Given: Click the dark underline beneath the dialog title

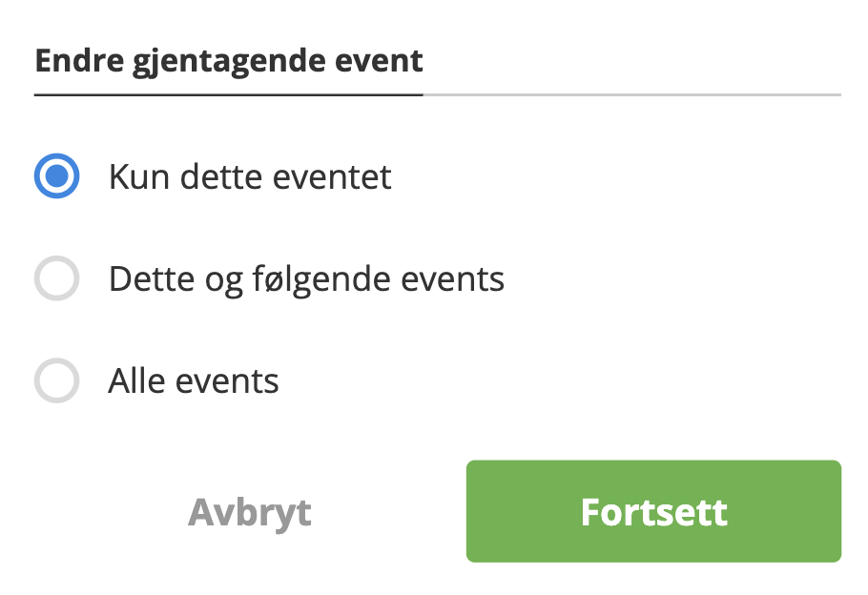Looking at the screenshot, I should 229,94.
